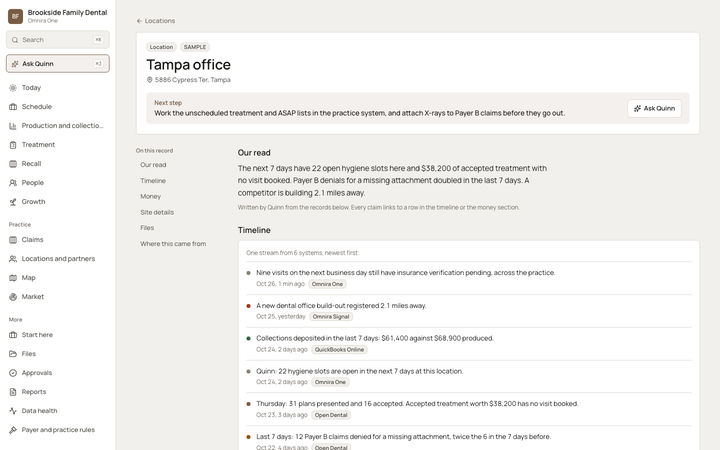Image resolution: width=720 pixels, height=450 pixels.
Task: Click the Omnira One tag on Oct 26 entry
Action: [327, 284]
